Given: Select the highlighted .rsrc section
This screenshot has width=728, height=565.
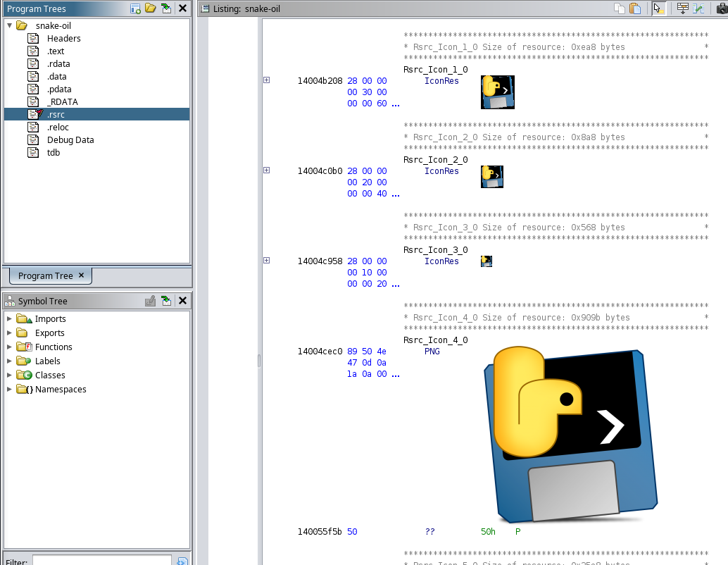Looking at the screenshot, I should coord(97,114).
